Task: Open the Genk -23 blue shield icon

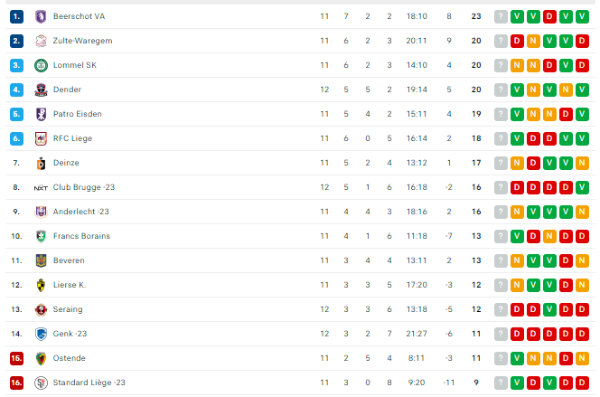Action: 41,334
